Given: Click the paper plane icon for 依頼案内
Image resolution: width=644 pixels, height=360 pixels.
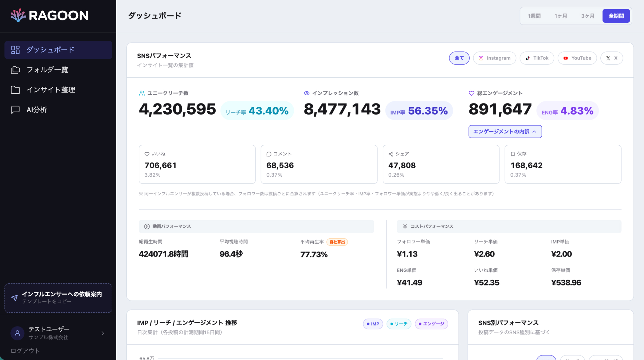Looking at the screenshot, I should point(15,298).
